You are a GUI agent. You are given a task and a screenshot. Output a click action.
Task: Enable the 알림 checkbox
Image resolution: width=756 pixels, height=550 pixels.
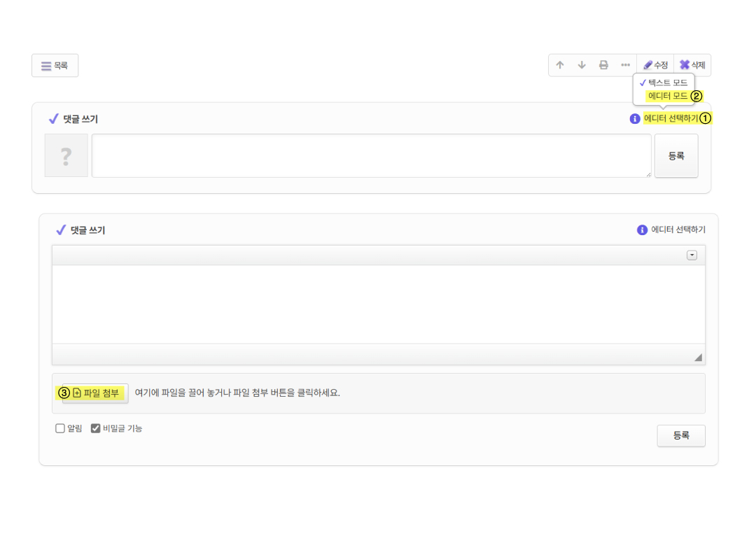(x=60, y=428)
